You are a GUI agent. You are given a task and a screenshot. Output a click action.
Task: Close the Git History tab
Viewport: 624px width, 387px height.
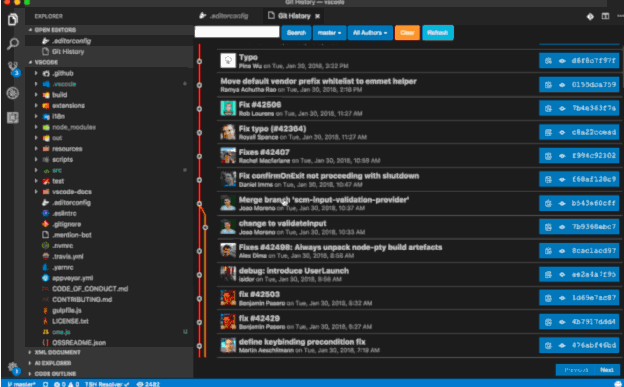pos(317,16)
